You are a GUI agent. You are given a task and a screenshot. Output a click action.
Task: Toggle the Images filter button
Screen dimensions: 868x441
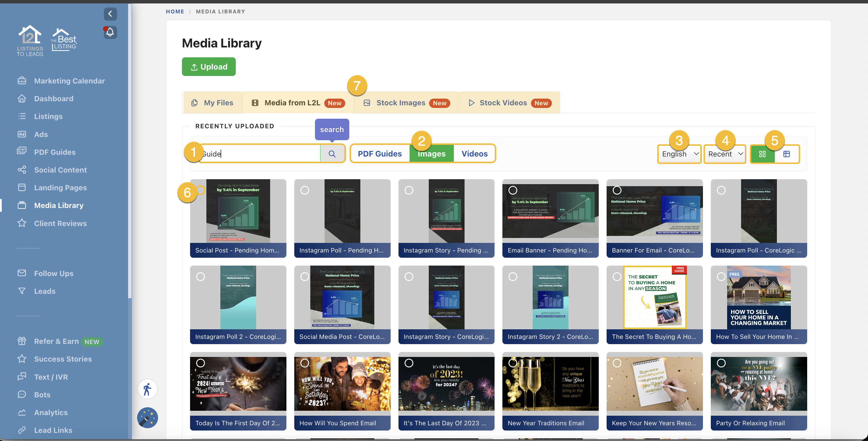431,154
